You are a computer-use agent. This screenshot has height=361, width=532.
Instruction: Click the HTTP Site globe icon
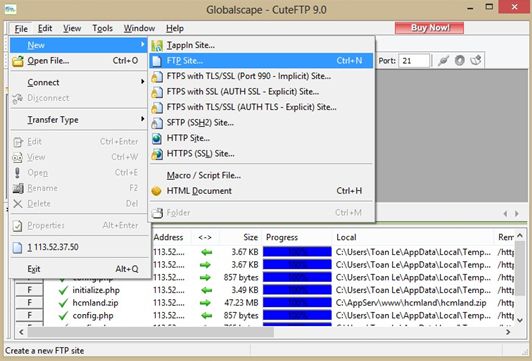tap(157, 138)
